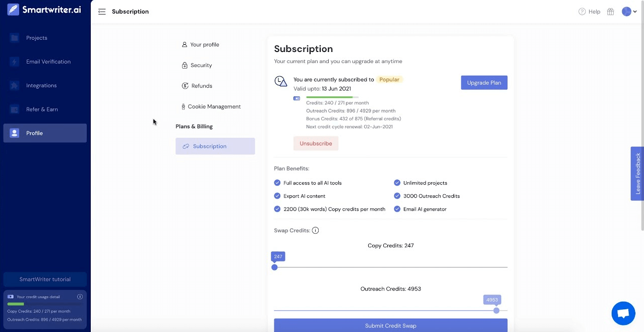Click the Smartwriter.ai feather logo icon
Image resolution: width=644 pixels, height=332 pixels.
(x=13, y=10)
